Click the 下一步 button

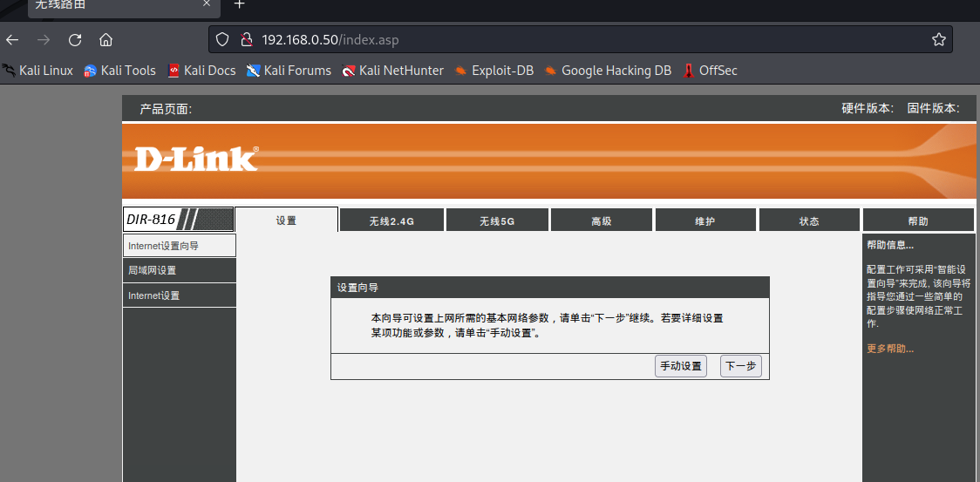click(741, 366)
